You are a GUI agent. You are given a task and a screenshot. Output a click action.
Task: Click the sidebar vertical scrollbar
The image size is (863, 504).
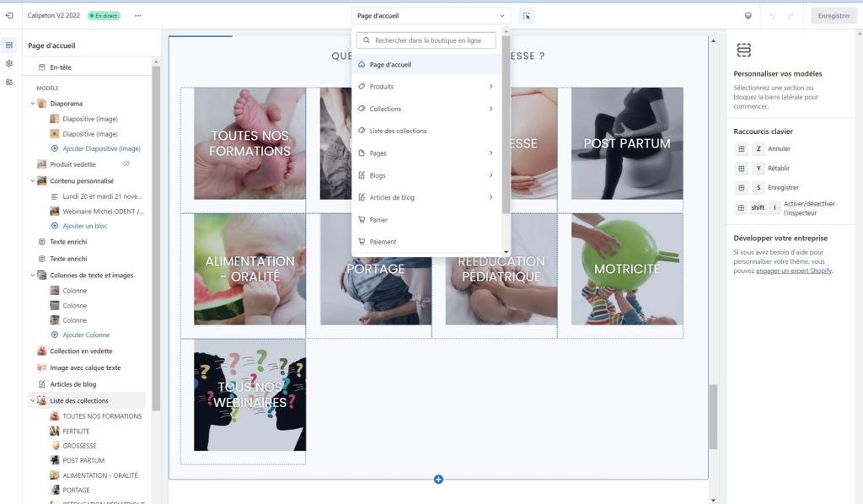[x=156, y=238]
